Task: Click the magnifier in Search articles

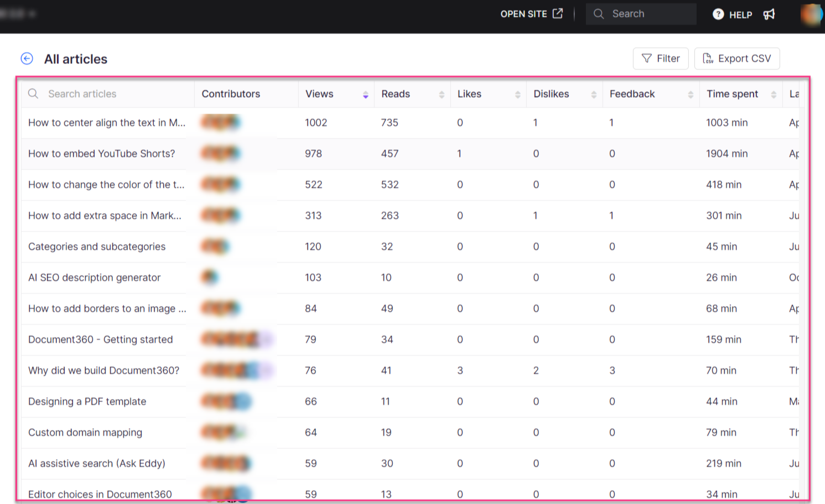Action: click(33, 93)
